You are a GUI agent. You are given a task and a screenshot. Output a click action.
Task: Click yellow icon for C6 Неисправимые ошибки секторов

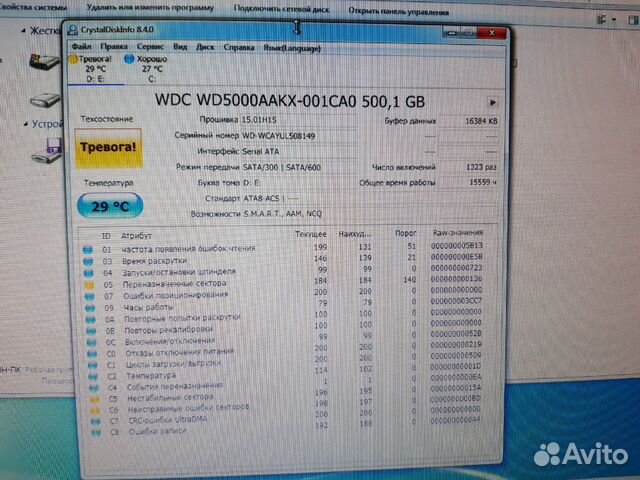pyautogui.click(x=95, y=411)
